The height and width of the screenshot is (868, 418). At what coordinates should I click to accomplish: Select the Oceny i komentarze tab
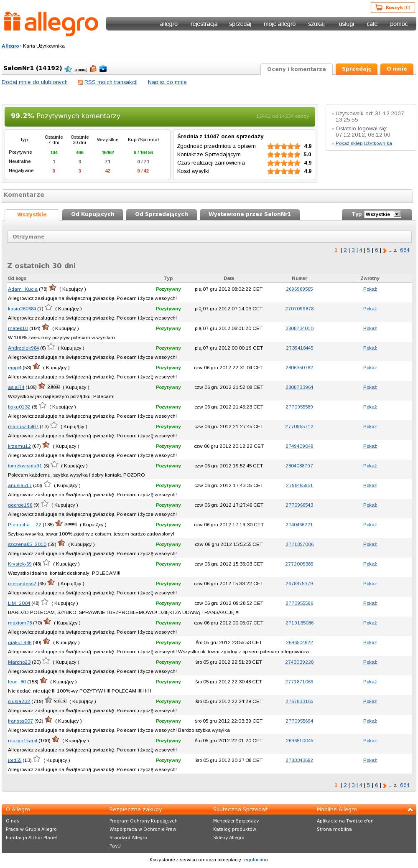296,69
